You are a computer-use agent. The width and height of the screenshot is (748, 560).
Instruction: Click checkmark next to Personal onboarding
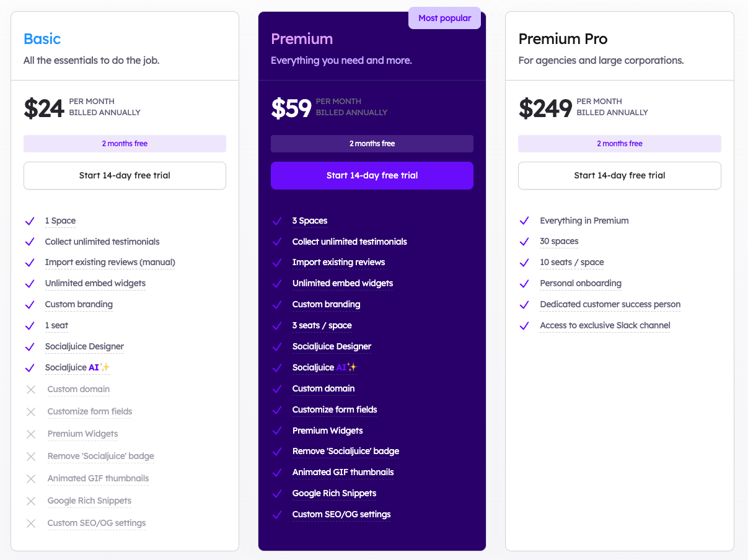click(x=524, y=284)
